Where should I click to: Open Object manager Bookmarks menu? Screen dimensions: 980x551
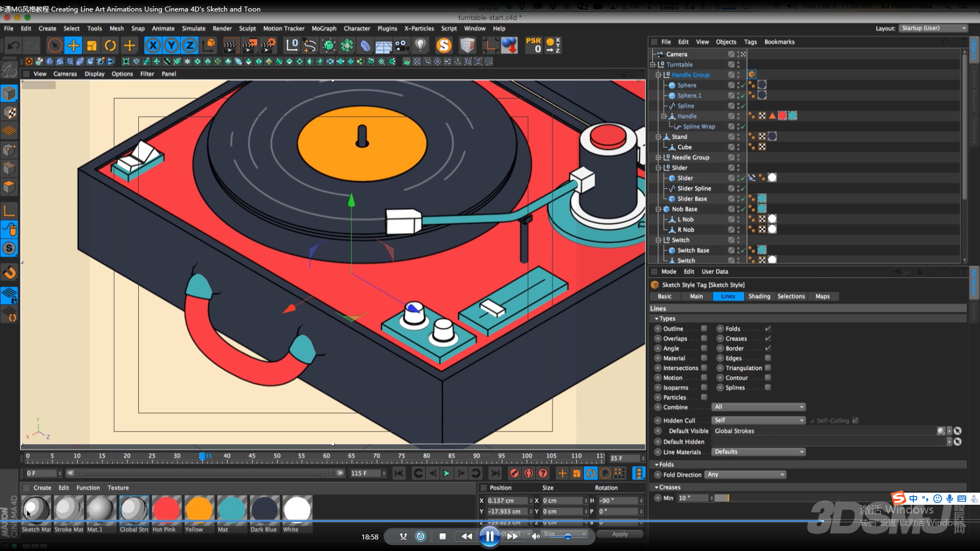click(779, 42)
